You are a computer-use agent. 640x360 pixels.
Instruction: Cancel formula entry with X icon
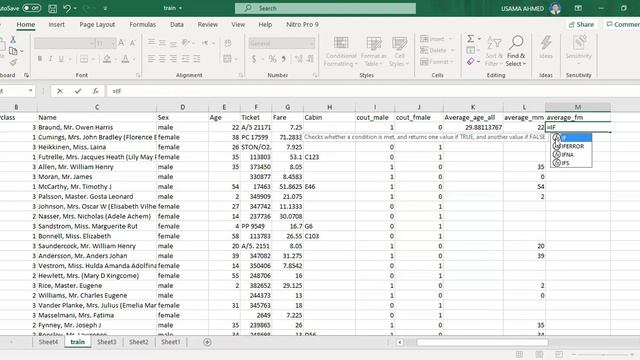coord(60,91)
